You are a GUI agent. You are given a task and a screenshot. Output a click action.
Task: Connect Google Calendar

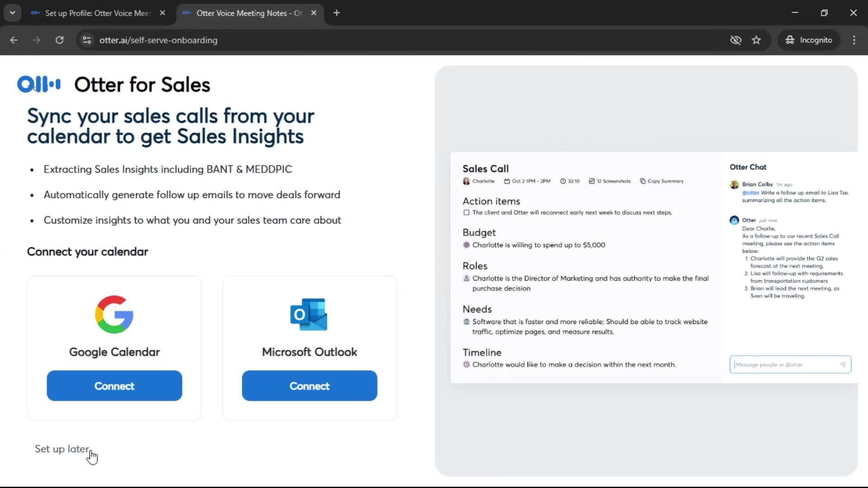pos(114,386)
